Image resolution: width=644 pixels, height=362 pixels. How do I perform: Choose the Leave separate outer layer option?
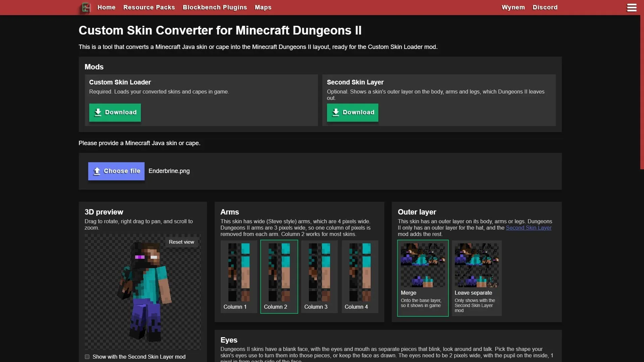[x=477, y=278]
